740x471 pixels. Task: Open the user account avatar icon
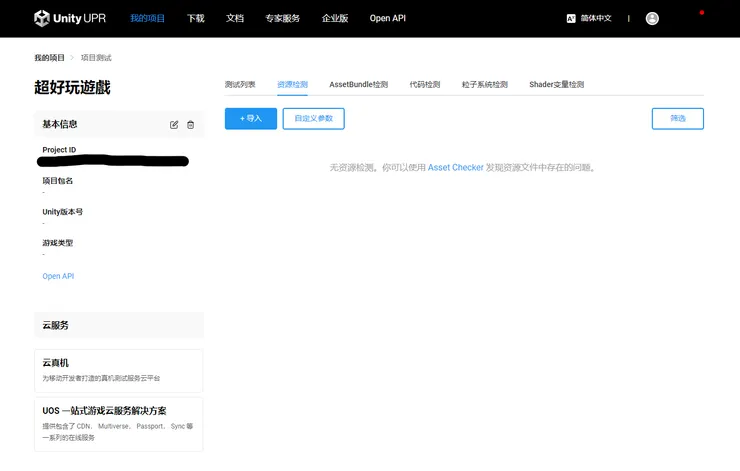652,18
